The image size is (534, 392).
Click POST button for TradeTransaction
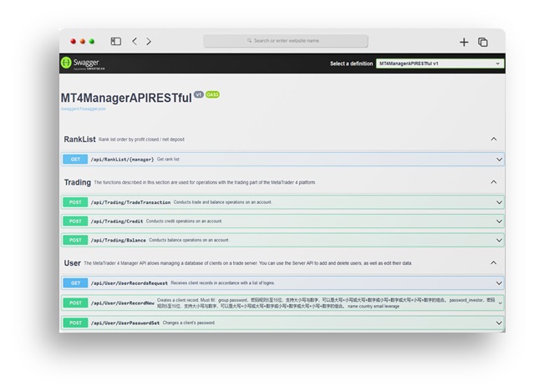coord(75,202)
